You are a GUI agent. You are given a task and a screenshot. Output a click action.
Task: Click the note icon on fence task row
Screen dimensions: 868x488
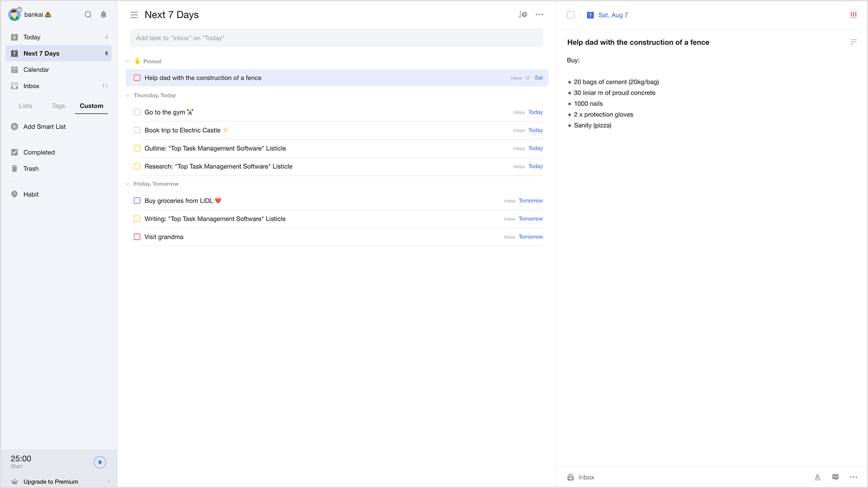tap(528, 78)
